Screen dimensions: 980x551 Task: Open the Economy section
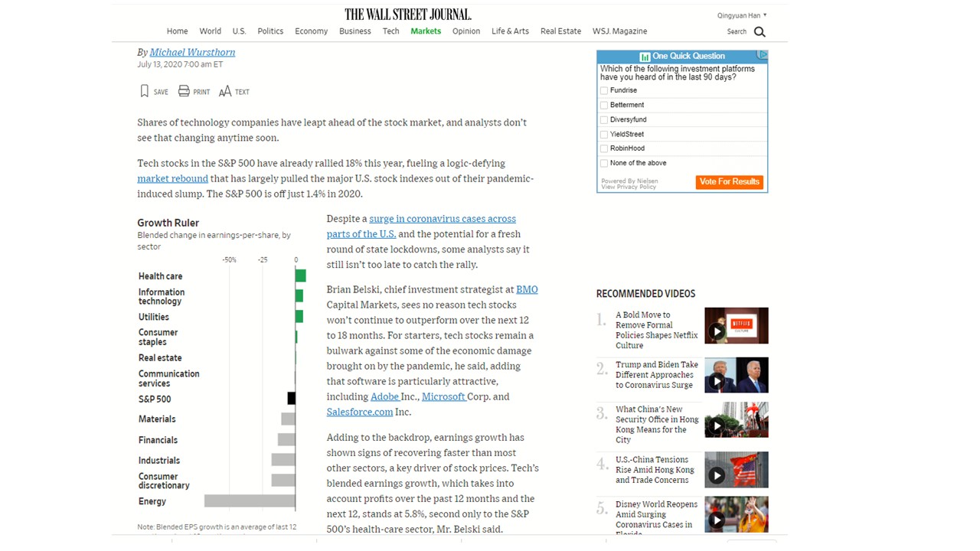(311, 31)
